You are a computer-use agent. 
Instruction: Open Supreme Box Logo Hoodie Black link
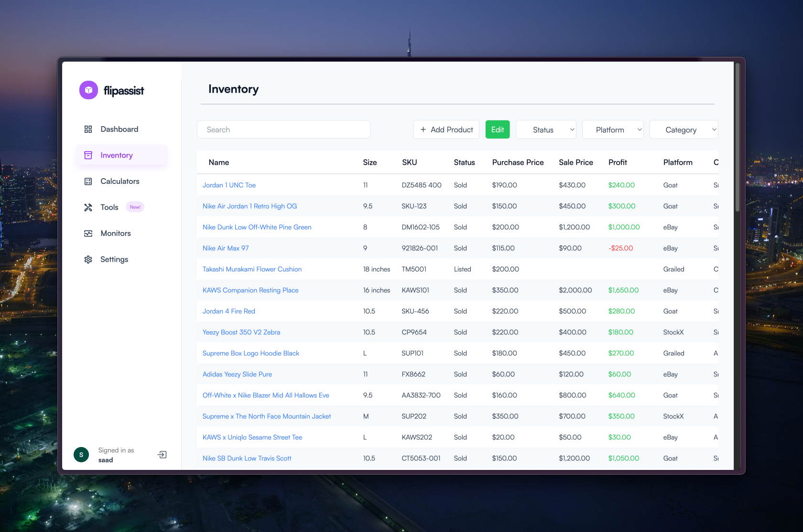coord(250,353)
